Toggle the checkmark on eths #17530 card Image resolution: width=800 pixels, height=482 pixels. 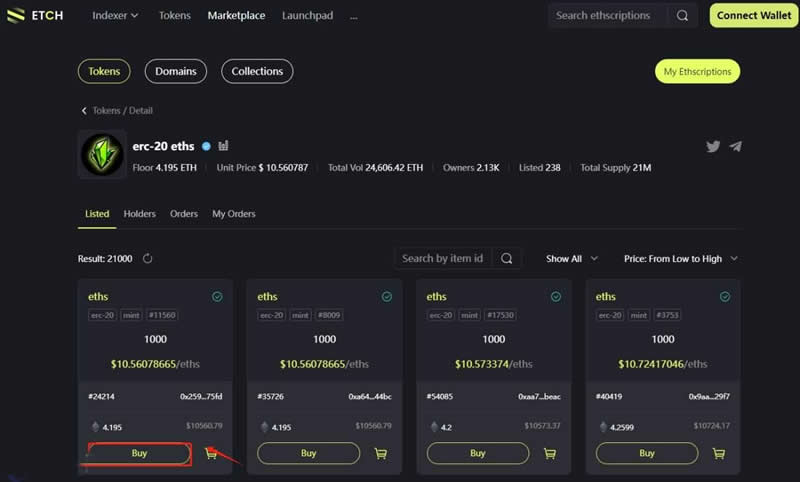(x=556, y=297)
